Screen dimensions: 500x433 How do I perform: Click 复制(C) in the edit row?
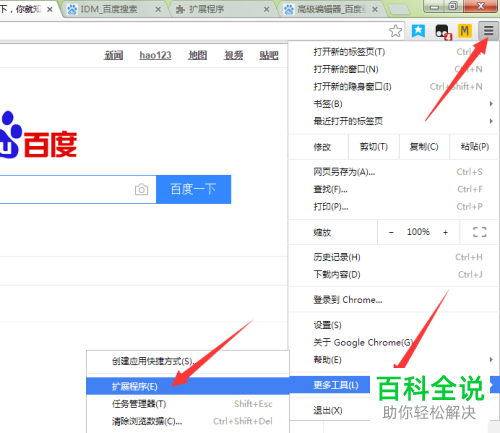pyautogui.click(x=424, y=147)
